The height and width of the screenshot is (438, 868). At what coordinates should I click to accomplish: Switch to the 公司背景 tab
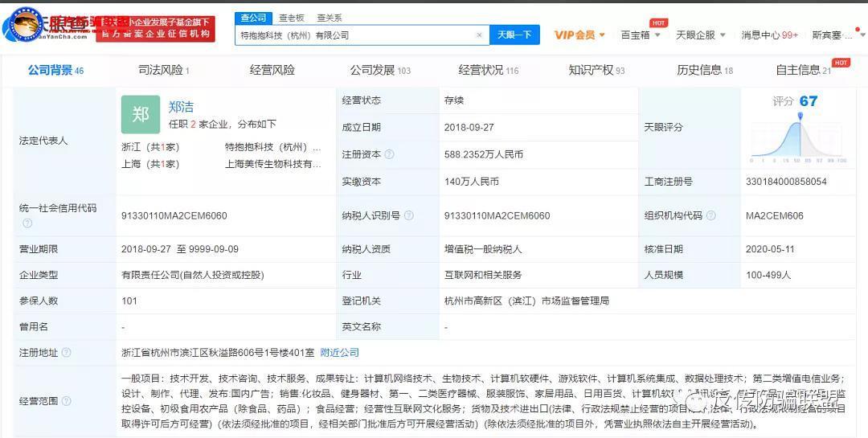coord(55,71)
